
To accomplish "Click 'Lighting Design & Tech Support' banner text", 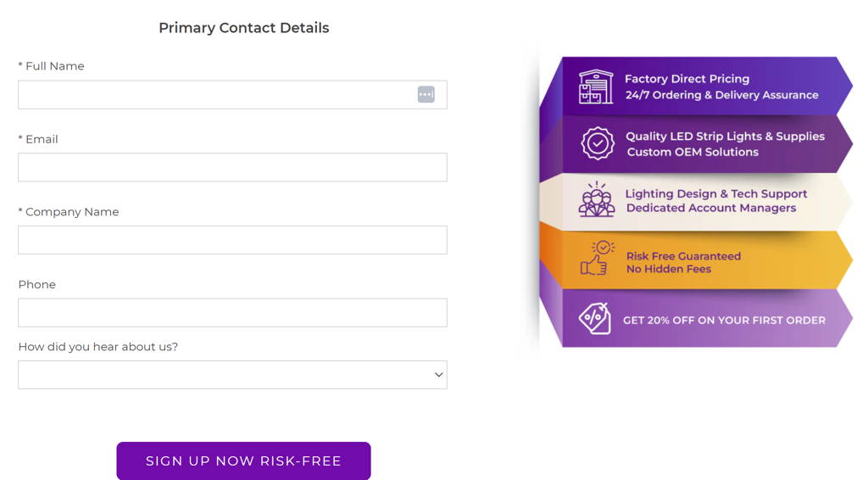I will 715,193.
